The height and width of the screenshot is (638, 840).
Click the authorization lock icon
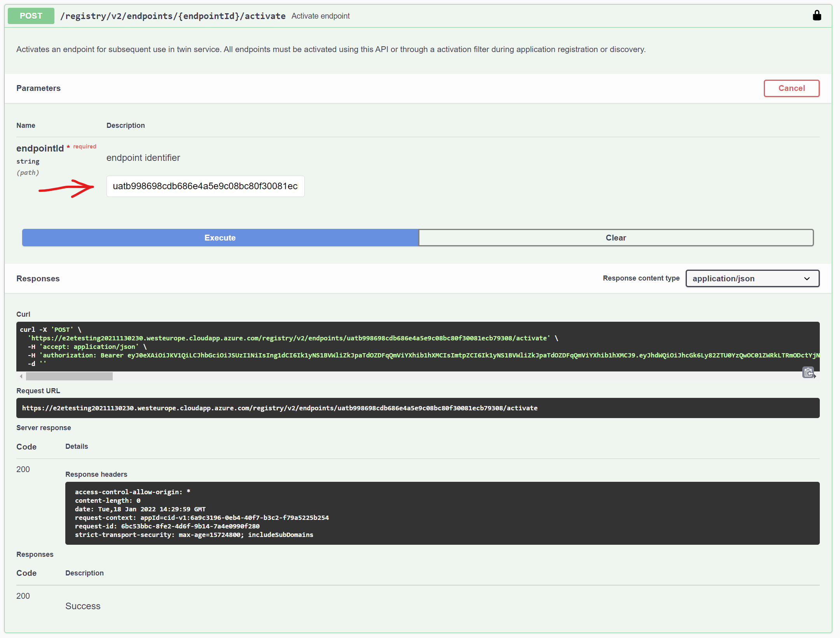pos(817,16)
